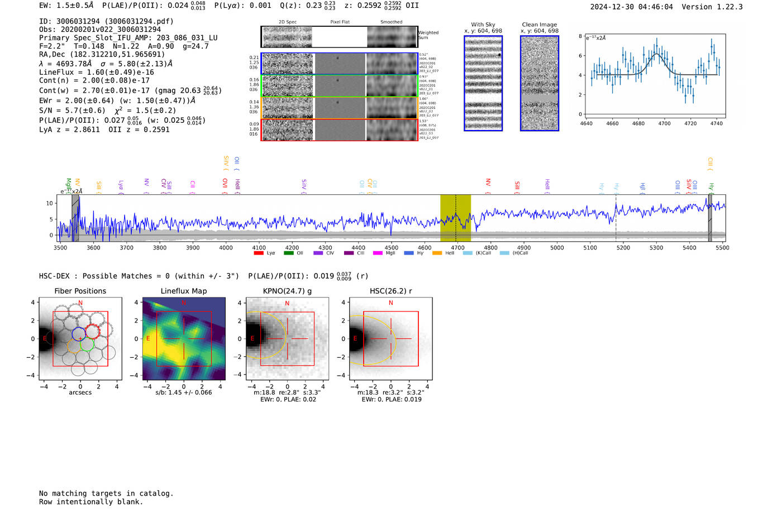Click the dashed vertical line near 5180
This screenshot has height=532, width=782.
[616, 218]
